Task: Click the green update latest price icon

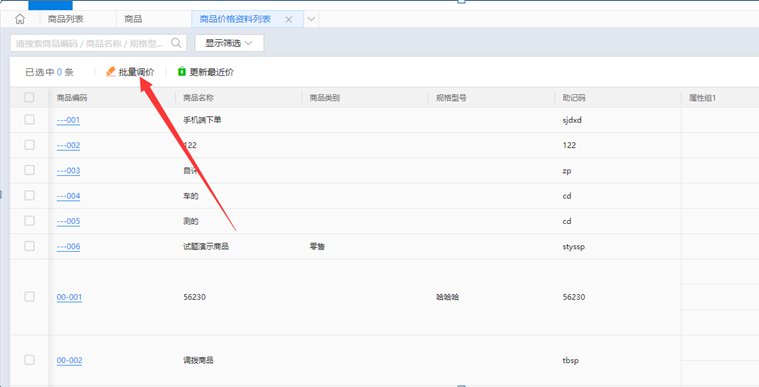Action: (x=182, y=72)
